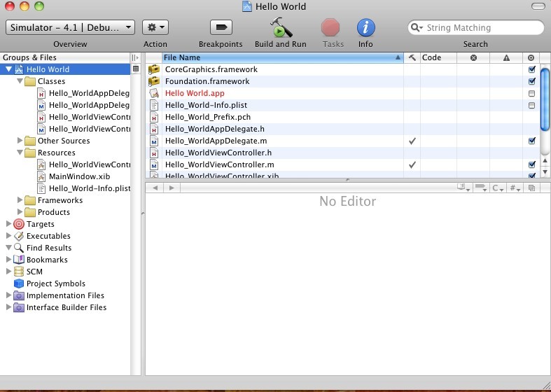The image size is (551, 392).
Task: Click the file list vertical scrollbar thumb
Action: 545,99
